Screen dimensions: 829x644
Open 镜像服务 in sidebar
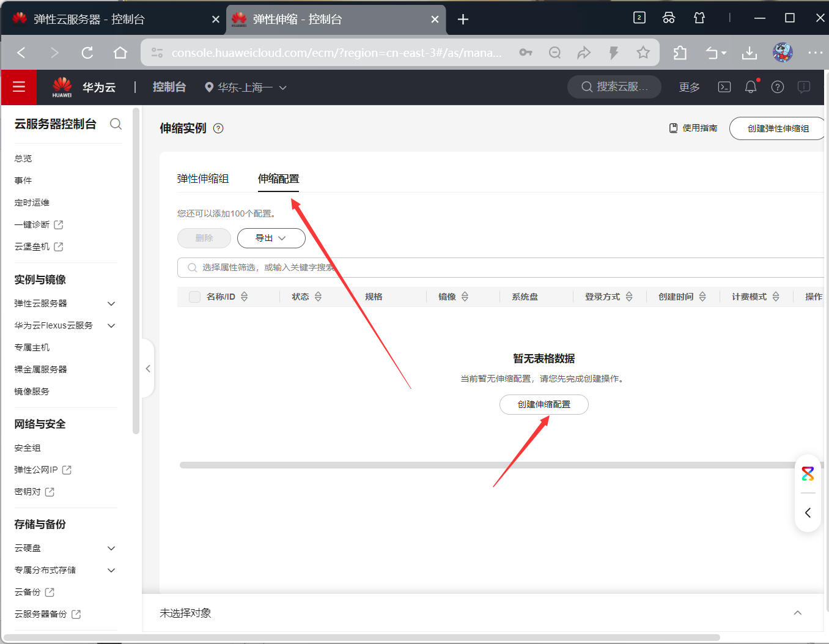click(x=32, y=391)
